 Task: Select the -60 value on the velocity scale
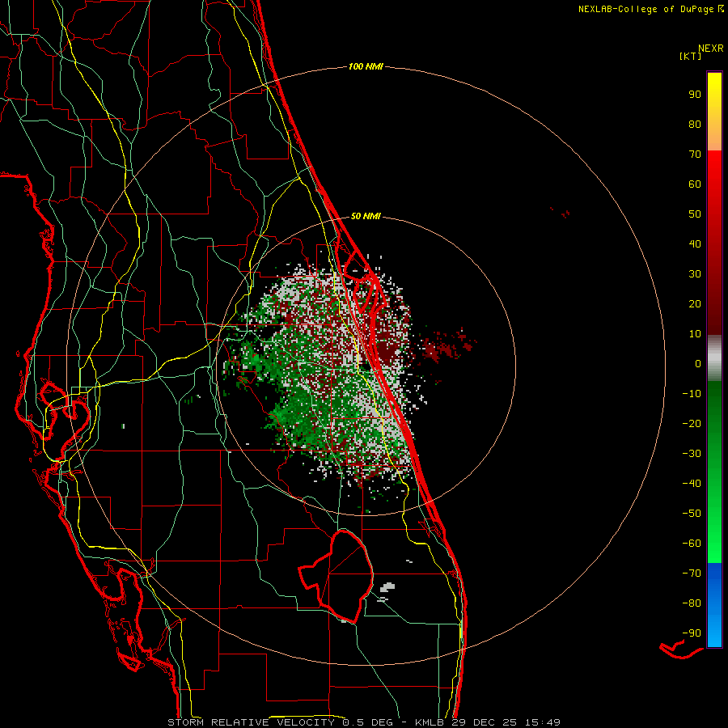point(692,544)
